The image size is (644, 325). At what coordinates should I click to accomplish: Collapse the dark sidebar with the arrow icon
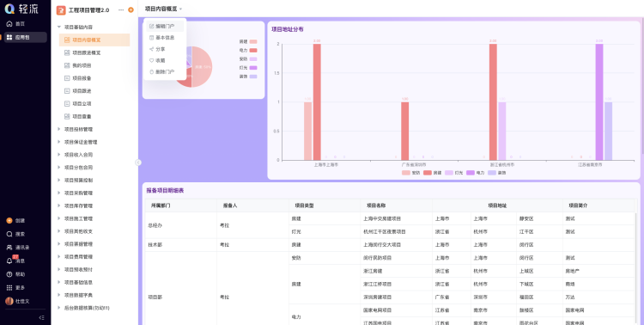41,317
